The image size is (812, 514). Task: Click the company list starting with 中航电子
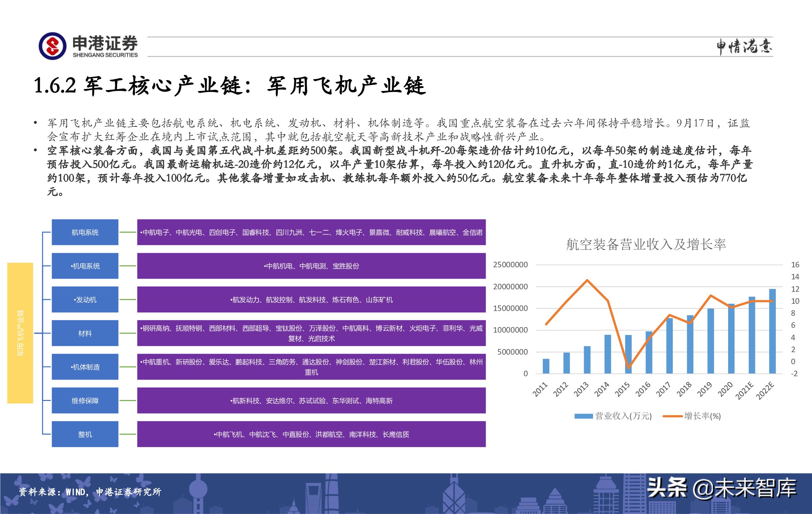click(x=311, y=232)
